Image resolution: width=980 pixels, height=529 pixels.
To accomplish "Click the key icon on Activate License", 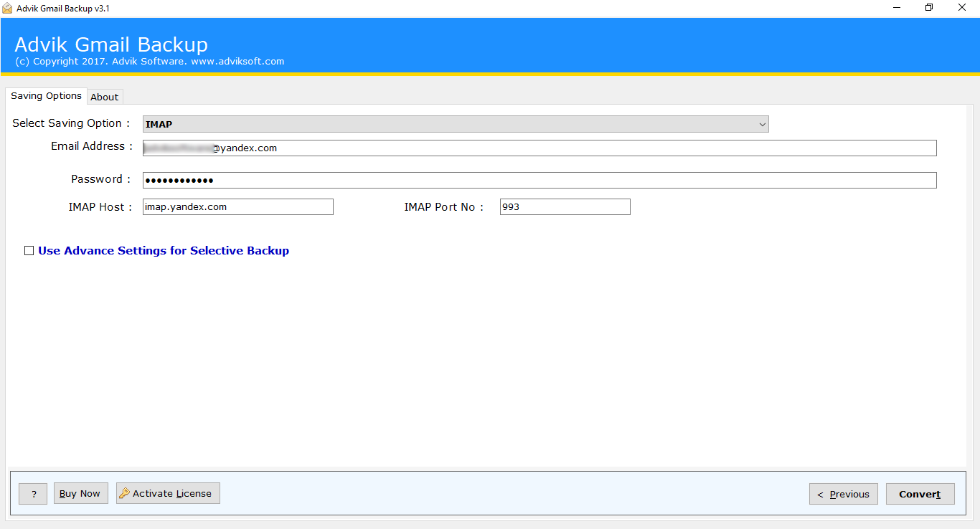I will [x=124, y=493].
